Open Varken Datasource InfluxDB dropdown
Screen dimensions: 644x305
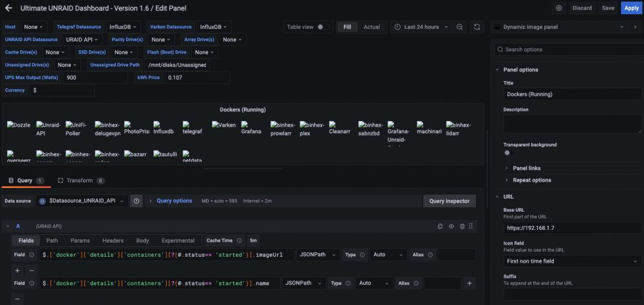pyautogui.click(x=214, y=27)
